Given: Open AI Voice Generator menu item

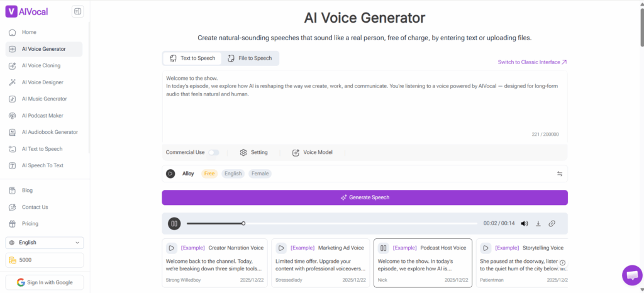Looking at the screenshot, I should pyautogui.click(x=44, y=49).
